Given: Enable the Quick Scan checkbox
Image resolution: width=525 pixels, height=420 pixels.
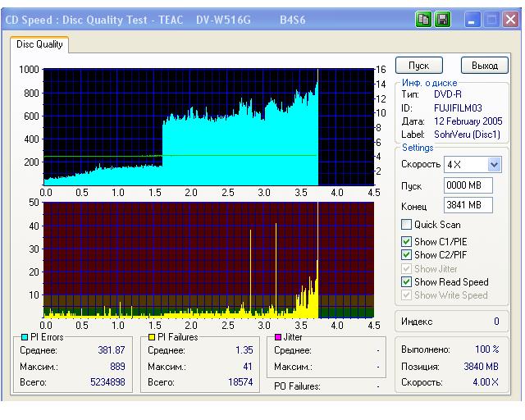Looking at the screenshot, I should 406,225.
